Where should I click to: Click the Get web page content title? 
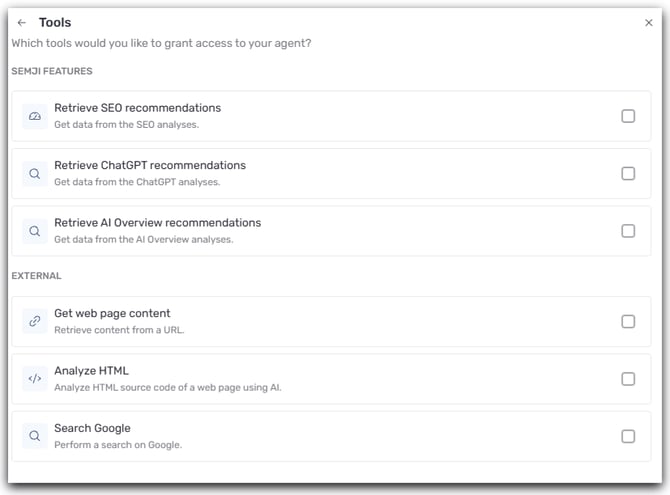click(x=112, y=313)
